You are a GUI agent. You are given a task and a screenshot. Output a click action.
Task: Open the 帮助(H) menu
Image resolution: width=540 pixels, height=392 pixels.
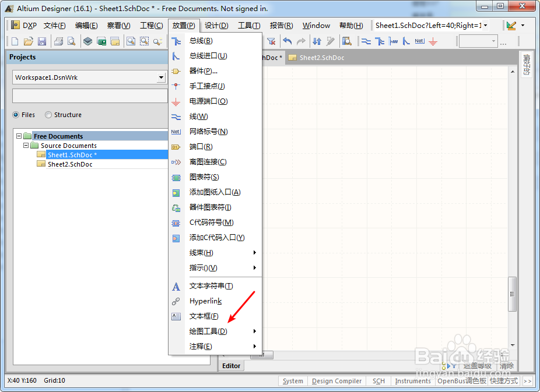pos(351,26)
